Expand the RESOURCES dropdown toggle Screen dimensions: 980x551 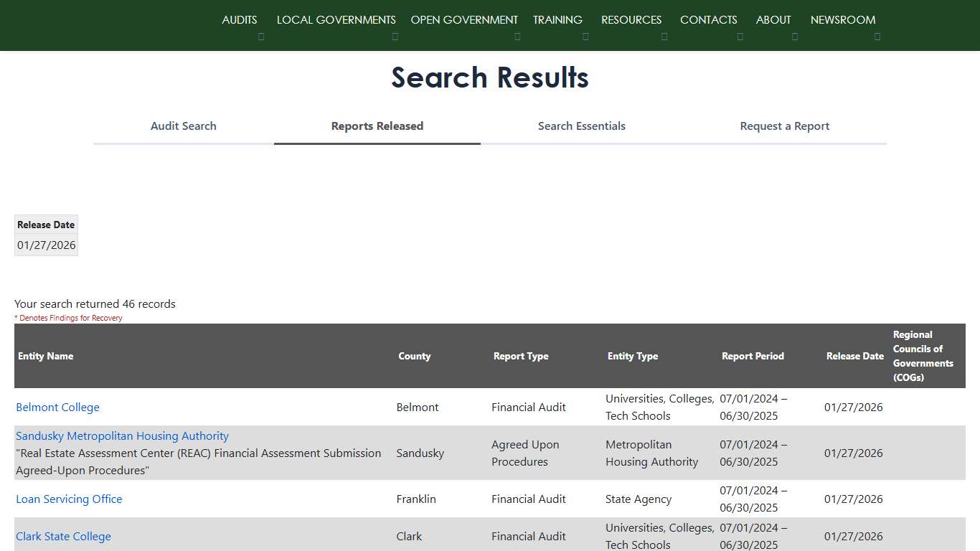coord(664,36)
